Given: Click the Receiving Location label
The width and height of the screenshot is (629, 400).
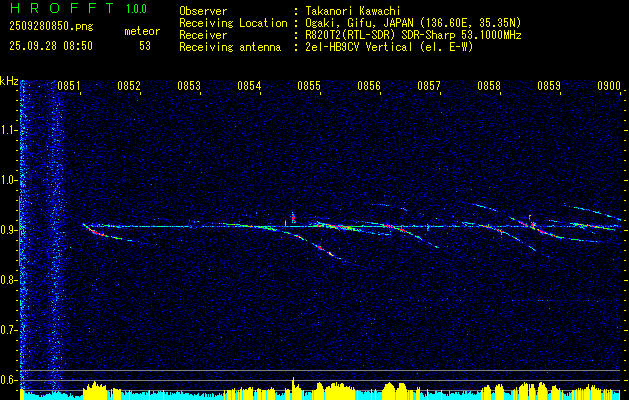Looking at the screenshot, I should 233,24.
